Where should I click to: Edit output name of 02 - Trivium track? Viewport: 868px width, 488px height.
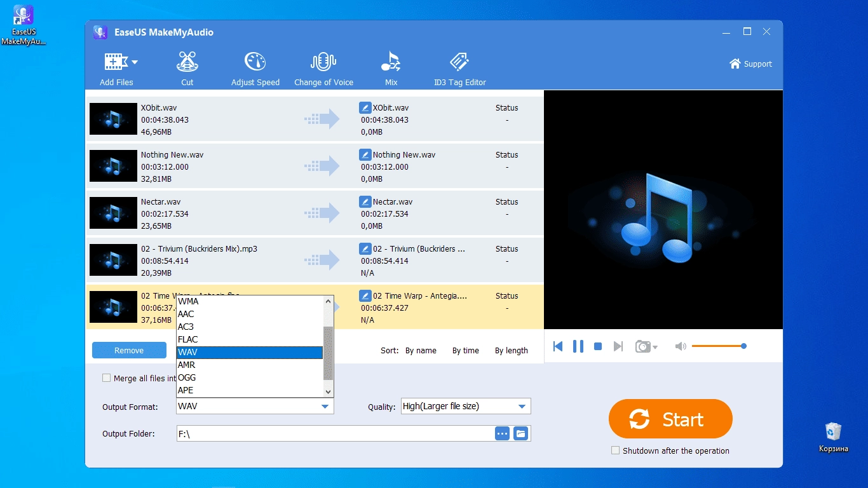pos(365,249)
